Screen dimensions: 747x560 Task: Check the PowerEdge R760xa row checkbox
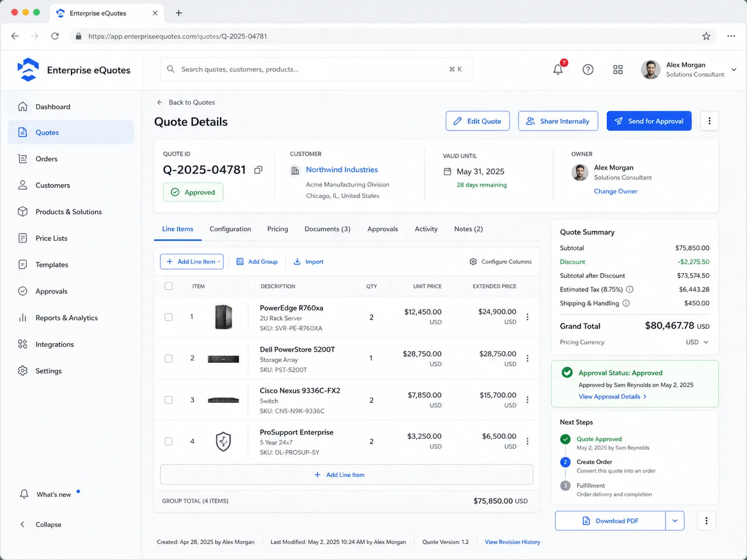pos(169,317)
